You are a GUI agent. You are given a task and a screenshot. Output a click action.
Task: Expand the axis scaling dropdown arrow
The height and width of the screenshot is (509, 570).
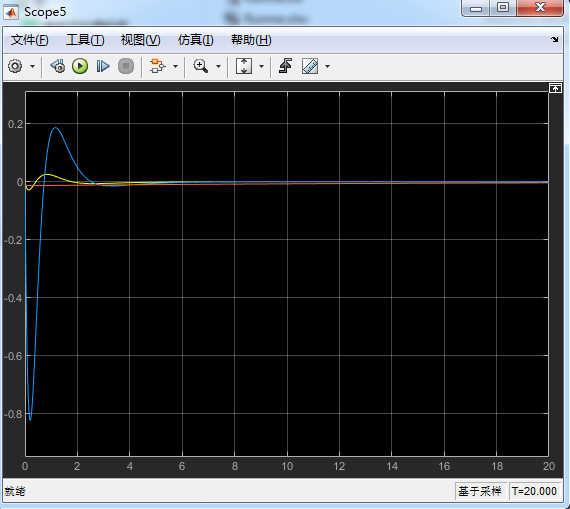point(261,67)
